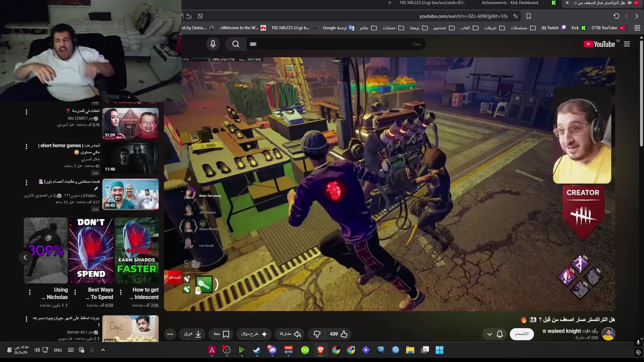Dislike the video with thumbs down
The image size is (644, 362).
pos(317,334)
